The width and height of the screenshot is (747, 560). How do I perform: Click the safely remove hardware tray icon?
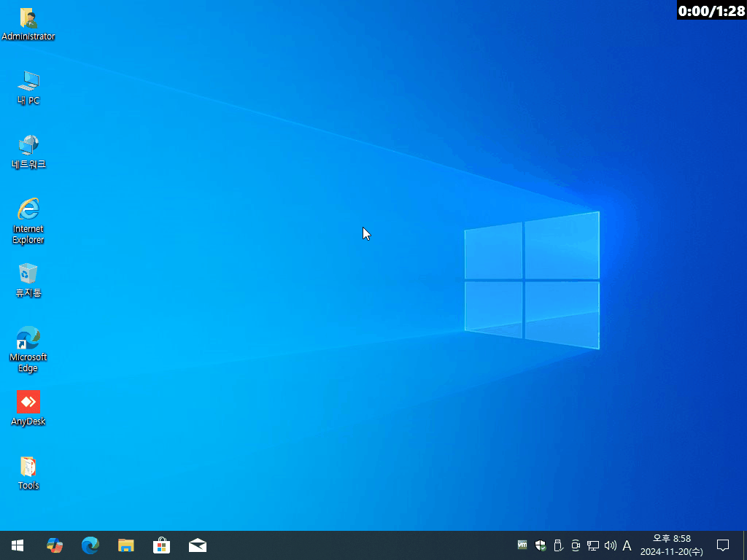pyautogui.click(x=558, y=545)
